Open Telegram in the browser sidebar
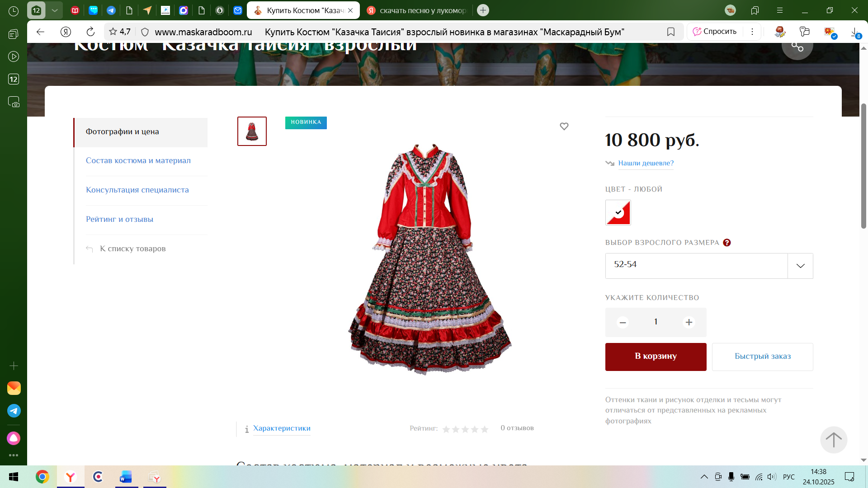The width and height of the screenshot is (868, 488). click(14, 411)
